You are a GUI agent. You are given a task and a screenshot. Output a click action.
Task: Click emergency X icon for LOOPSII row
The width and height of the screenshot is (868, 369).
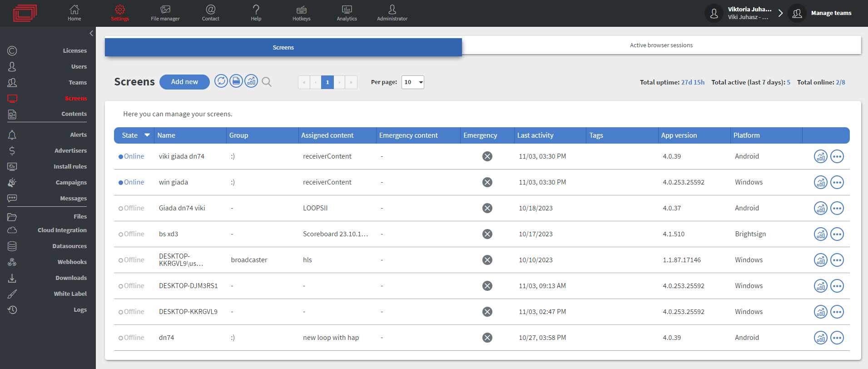click(487, 208)
